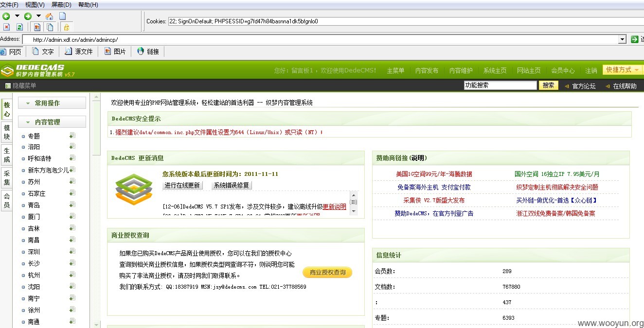This screenshot has width=644, height=328.
Task: Open the 帮助(H) menu
Action: pos(88,5)
